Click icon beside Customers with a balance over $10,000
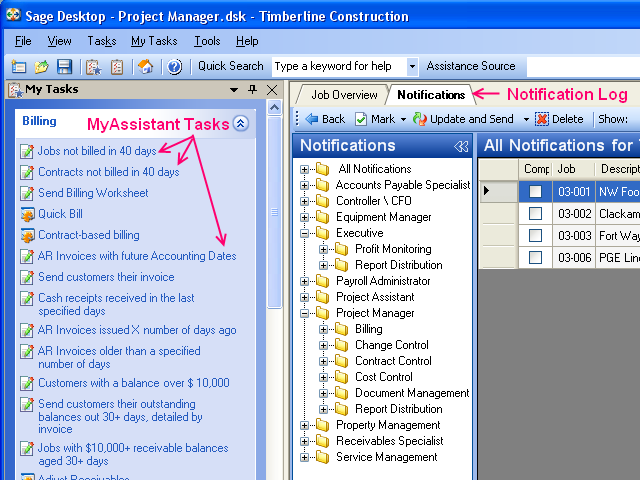This screenshot has height=480, width=640. click(27, 383)
